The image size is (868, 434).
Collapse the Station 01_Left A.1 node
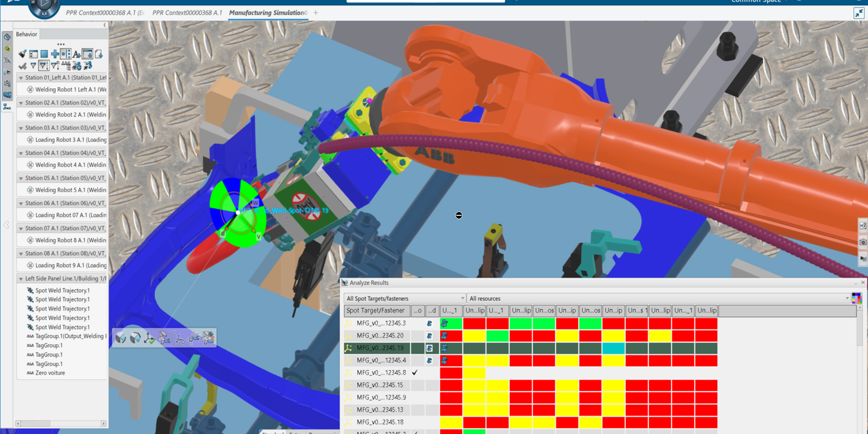tap(21, 78)
